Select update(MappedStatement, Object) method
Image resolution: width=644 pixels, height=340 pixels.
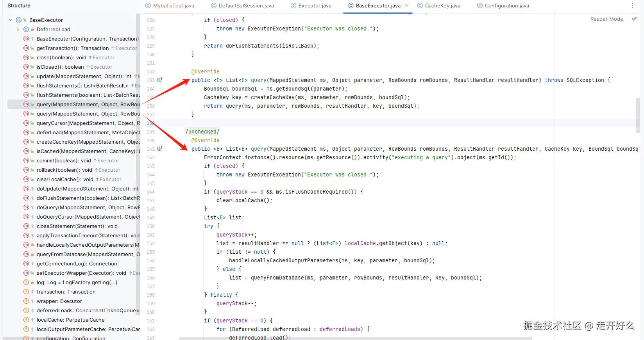point(84,76)
